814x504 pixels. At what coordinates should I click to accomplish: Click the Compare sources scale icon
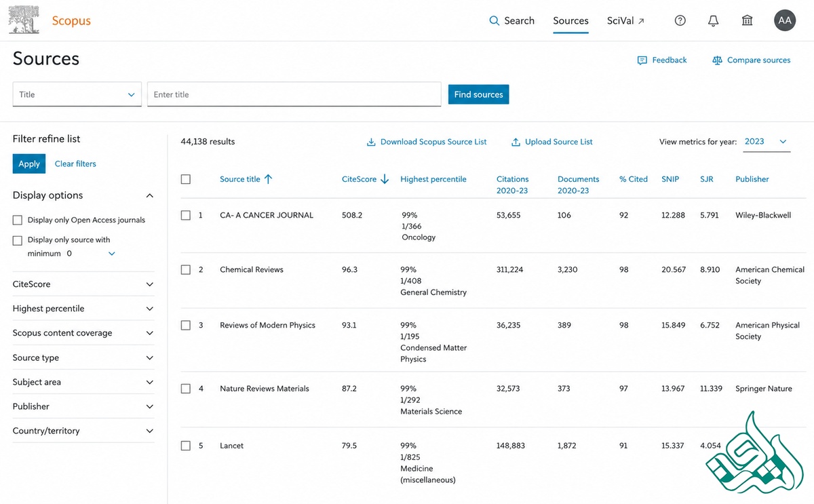click(x=717, y=60)
